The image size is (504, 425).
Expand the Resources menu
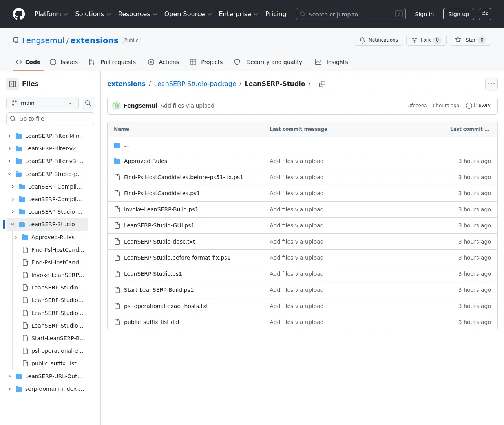tap(138, 14)
